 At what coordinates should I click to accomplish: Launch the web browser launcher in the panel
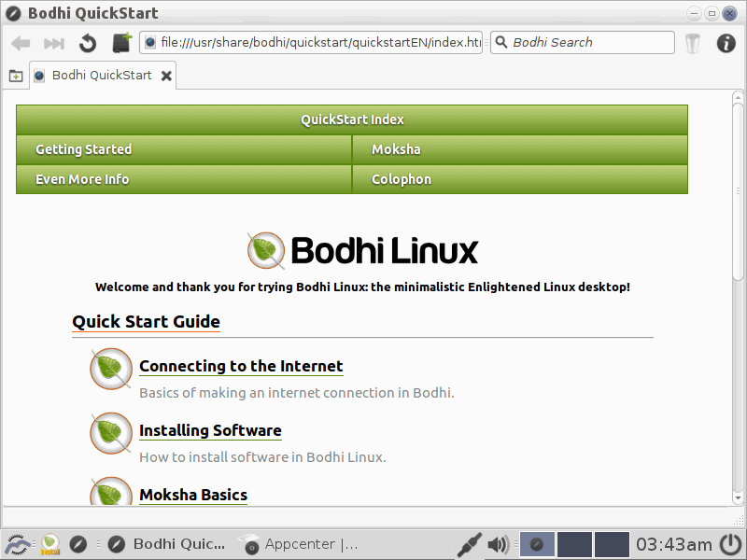[x=78, y=544]
